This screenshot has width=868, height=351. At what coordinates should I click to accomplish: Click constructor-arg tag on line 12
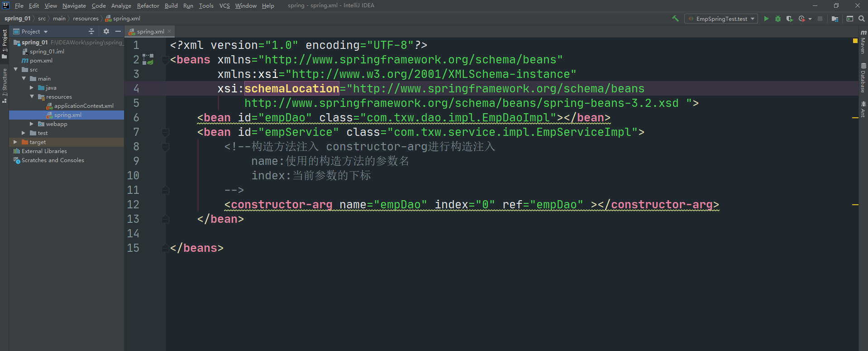[281, 204]
